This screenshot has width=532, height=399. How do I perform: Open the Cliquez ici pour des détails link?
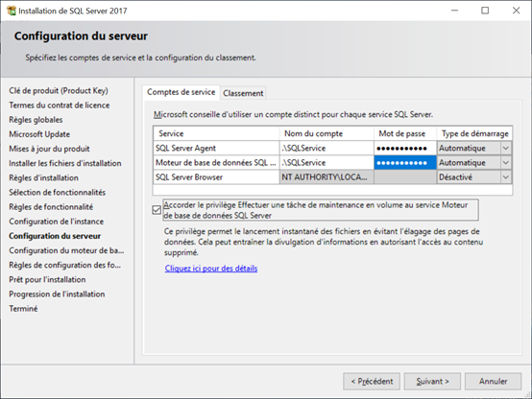click(211, 269)
